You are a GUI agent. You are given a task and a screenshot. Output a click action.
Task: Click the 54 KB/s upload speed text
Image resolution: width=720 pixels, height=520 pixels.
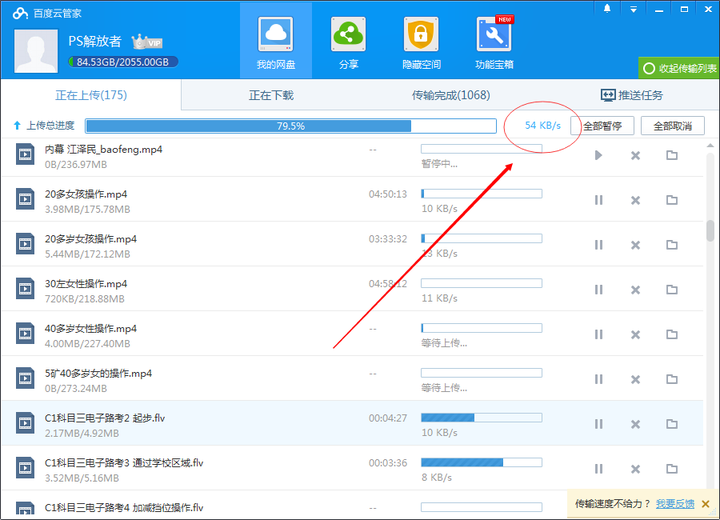[x=543, y=125]
